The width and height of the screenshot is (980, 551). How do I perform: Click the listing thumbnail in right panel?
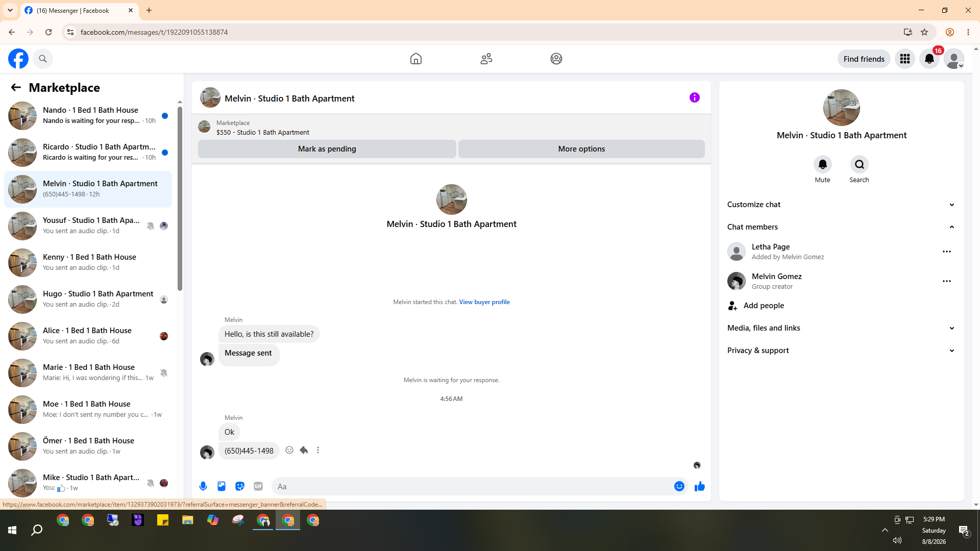point(842,108)
